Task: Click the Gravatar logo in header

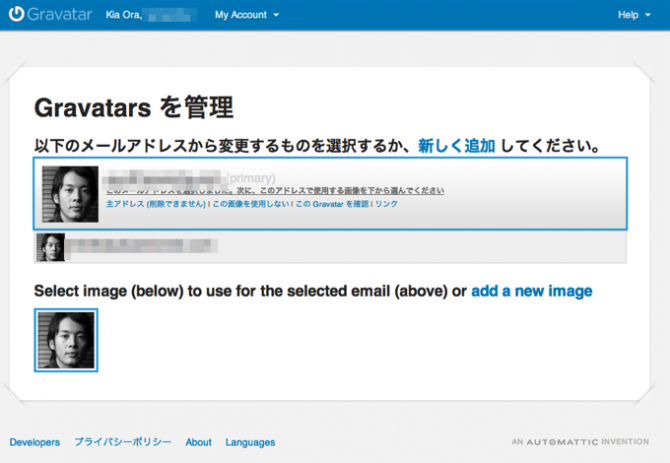Action: pos(50,14)
